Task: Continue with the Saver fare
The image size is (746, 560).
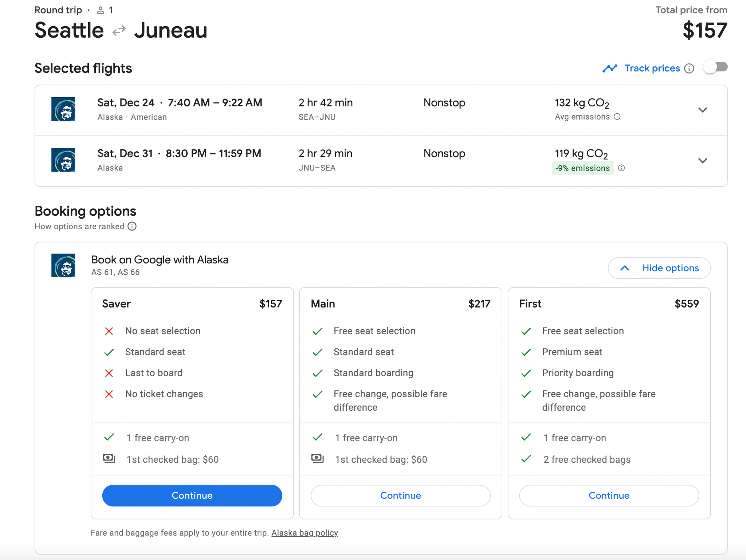Action: (192, 496)
